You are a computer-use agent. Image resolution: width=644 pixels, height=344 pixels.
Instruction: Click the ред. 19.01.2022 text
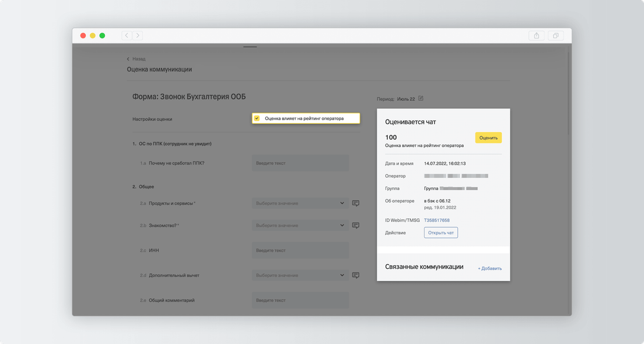click(x=440, y=208)
